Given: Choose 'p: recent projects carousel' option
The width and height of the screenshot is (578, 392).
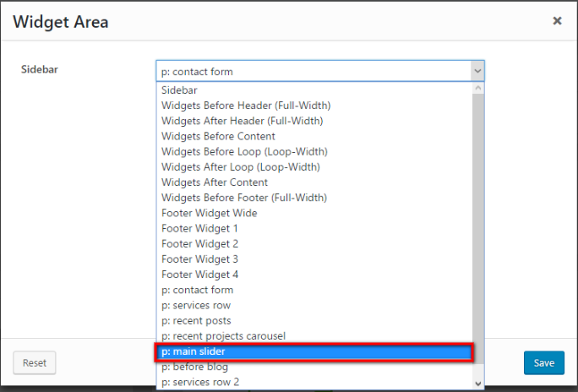Looking at the screenshot, I should pos(223,336).
